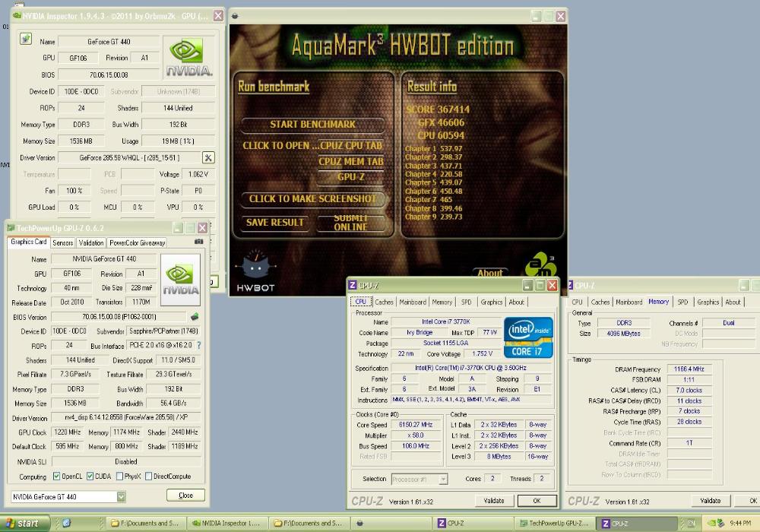Click the Intel Core i7 badge in CPU-Z

click(x=528, y=337)
